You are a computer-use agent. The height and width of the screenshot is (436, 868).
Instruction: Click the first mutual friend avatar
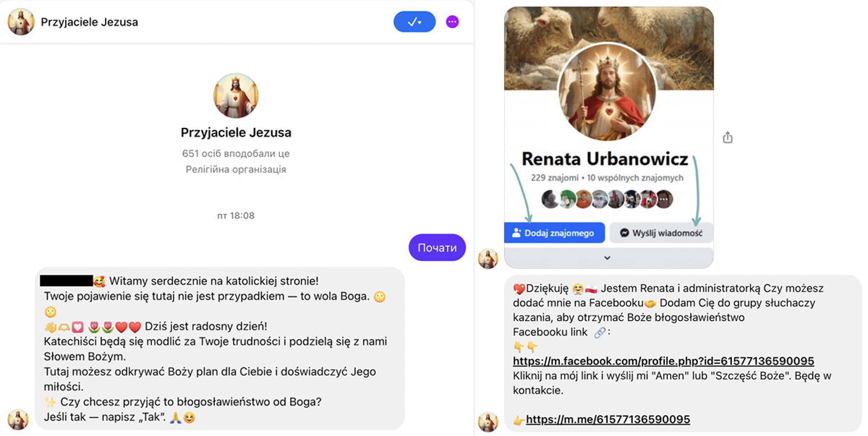coord(550,200)
